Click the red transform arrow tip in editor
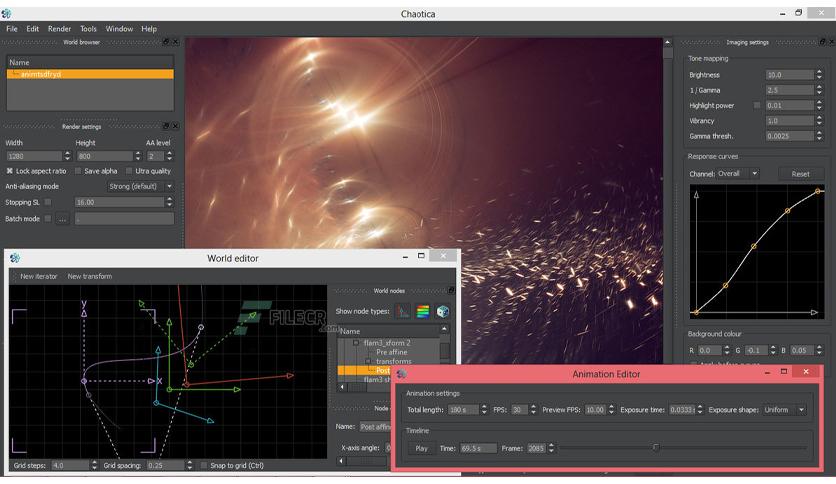Image resolution: width=836 pixels, height=484 pixels. [x=290, y=375]
